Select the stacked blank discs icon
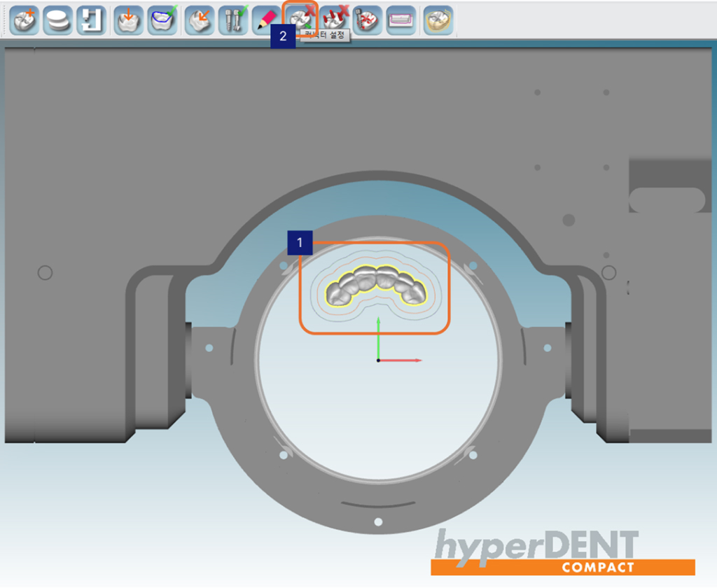 (x=58, y=20)
